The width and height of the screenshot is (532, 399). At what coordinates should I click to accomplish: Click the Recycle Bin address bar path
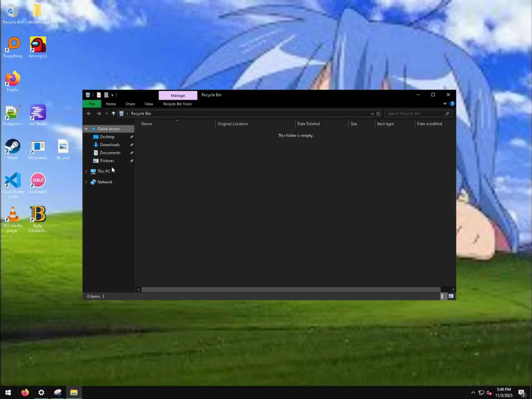point(141,114)
